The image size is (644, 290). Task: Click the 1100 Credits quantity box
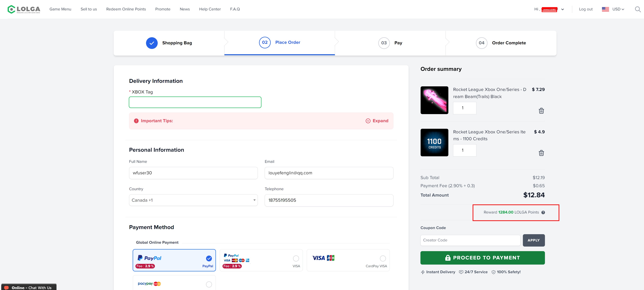pos(465,150)
